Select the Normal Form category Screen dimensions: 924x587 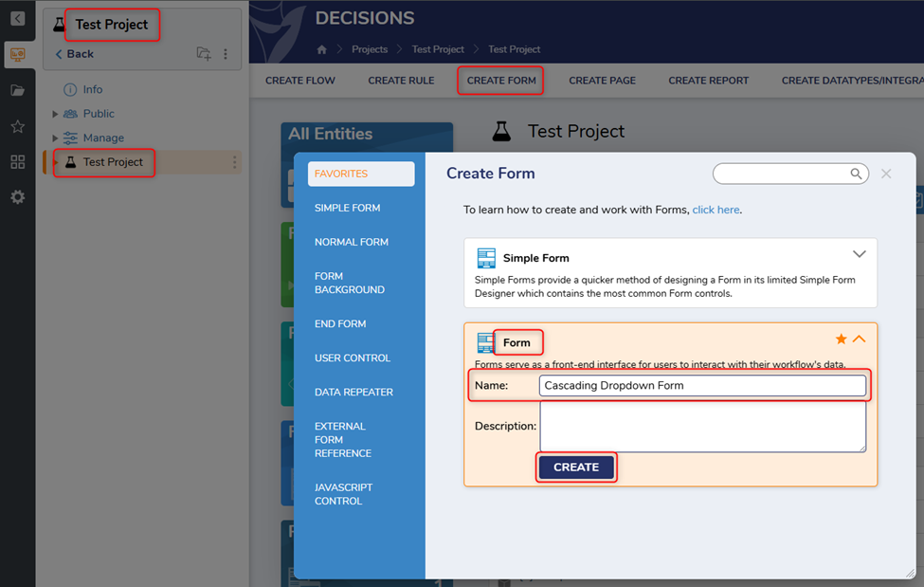(x=352, y=242)
